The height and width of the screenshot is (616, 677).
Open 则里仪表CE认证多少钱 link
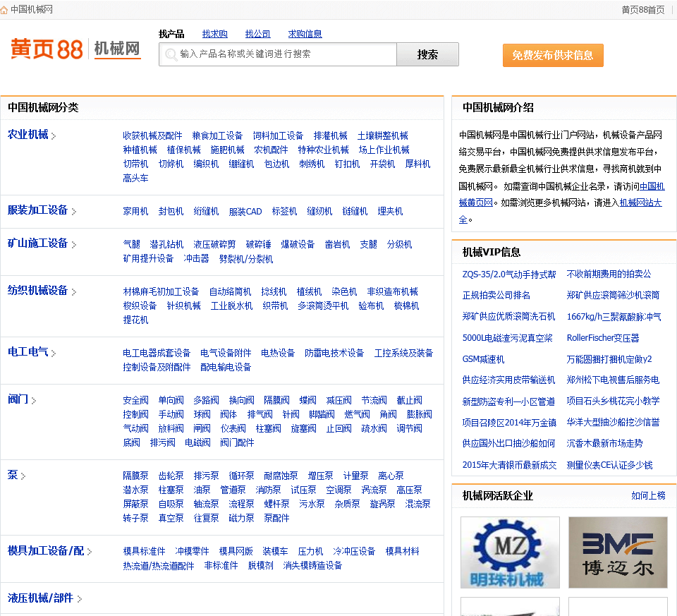[x=609, y=465]
